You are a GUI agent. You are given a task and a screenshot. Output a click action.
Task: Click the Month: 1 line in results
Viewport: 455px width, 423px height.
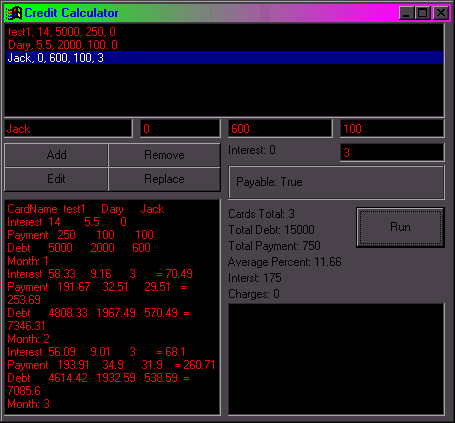[x=28, y=261]
